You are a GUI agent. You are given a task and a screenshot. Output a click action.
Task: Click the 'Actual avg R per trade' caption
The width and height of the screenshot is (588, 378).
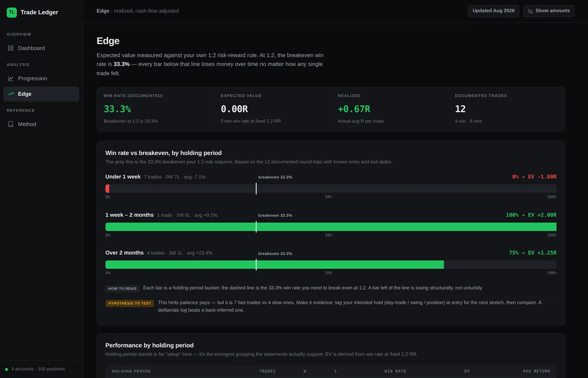(x=361, y=121)
